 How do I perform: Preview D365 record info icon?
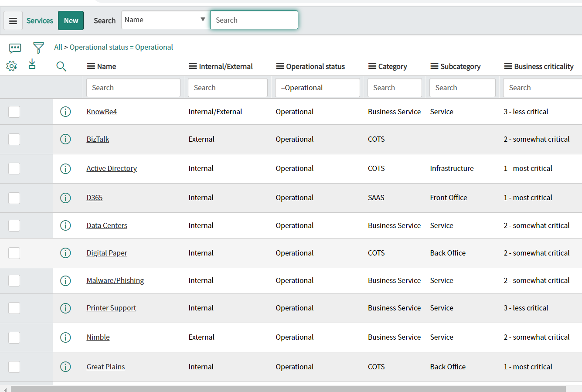(x=65, y=198)
